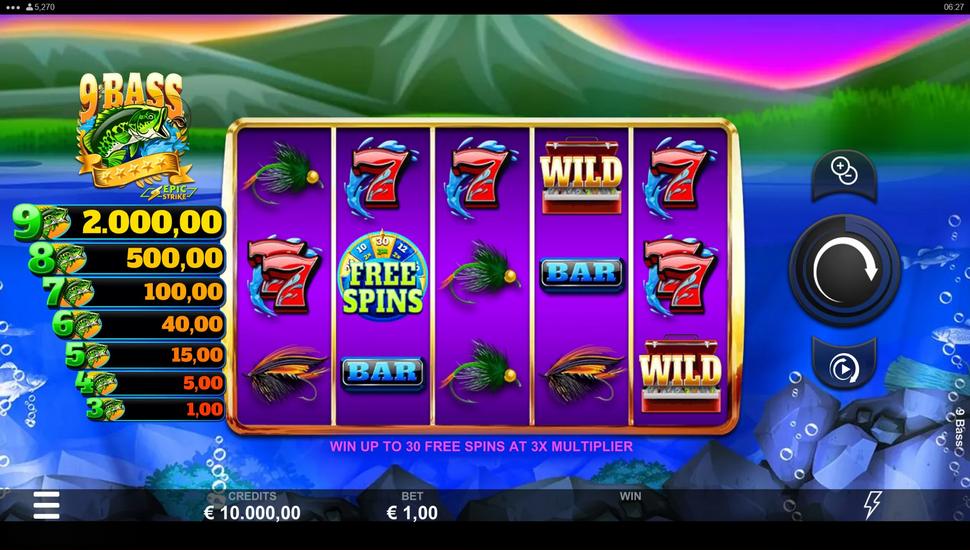This screenshot has height=550, width=970.
Task: Spin the reels with the round button
Action: (x=844, y=270)
